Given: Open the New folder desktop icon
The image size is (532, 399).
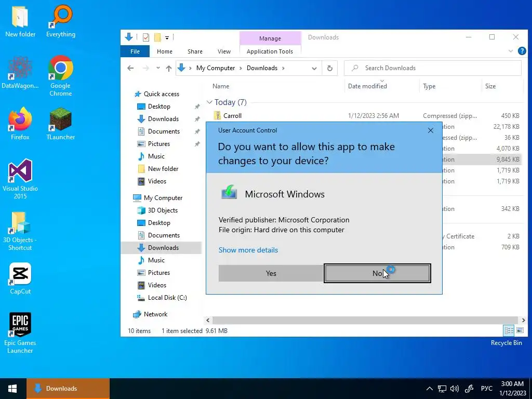Looking at the screenshot, I should click(20, 21).
